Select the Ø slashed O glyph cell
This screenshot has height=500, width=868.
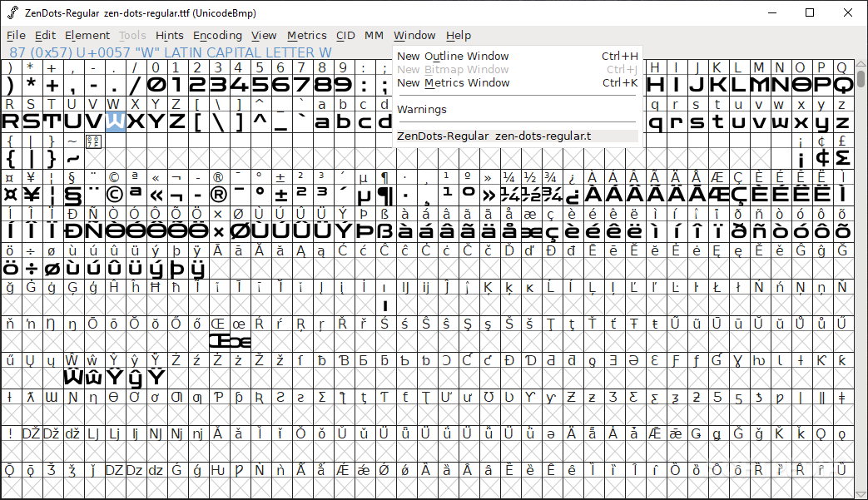click(x=239, y=231)
